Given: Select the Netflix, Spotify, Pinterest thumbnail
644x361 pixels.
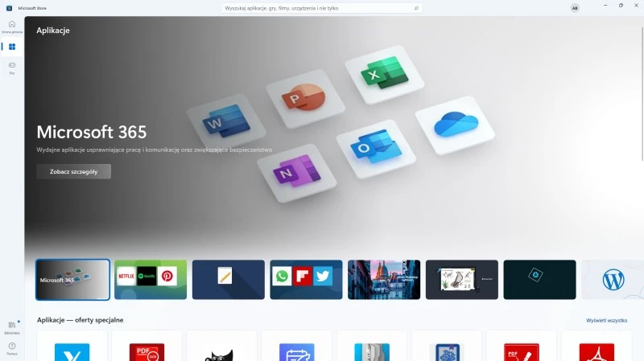Looking at the screenshot, I should [151, 280].
